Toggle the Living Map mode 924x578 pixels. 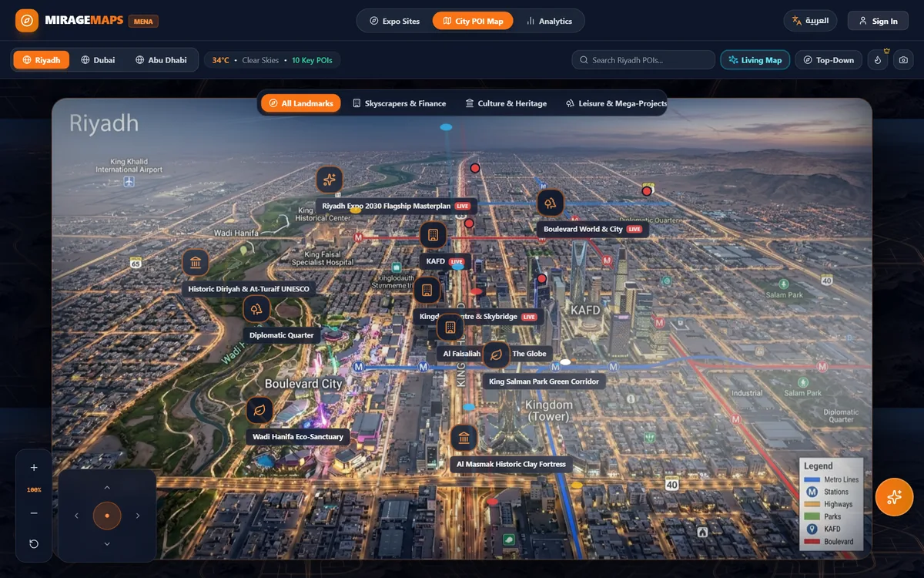coord(755,60)
